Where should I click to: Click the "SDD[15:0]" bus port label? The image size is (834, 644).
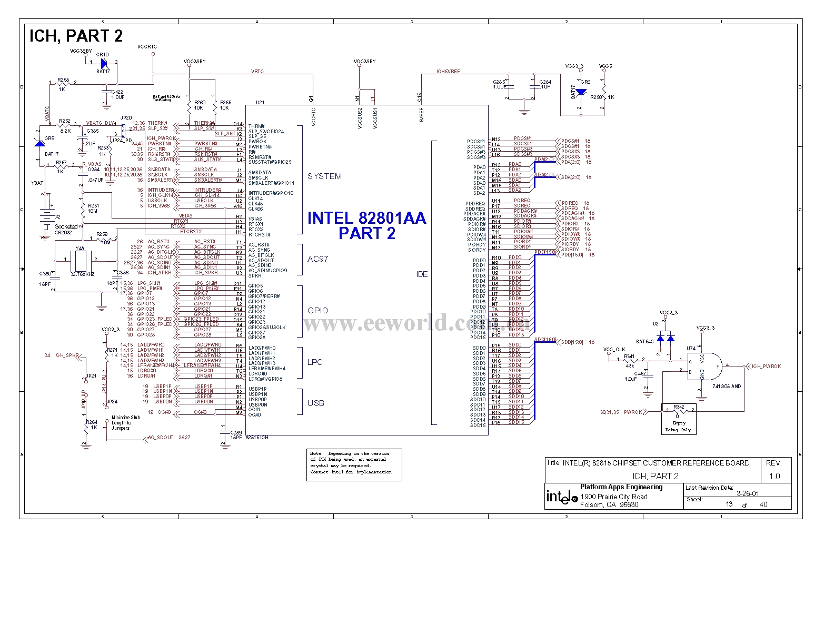[571, 342]
